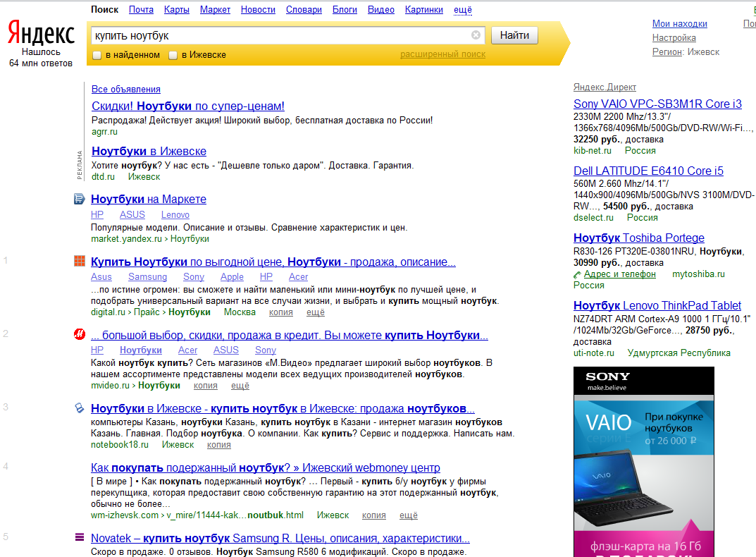Expand the 'ещё' services menu at top

pos(463,10)
